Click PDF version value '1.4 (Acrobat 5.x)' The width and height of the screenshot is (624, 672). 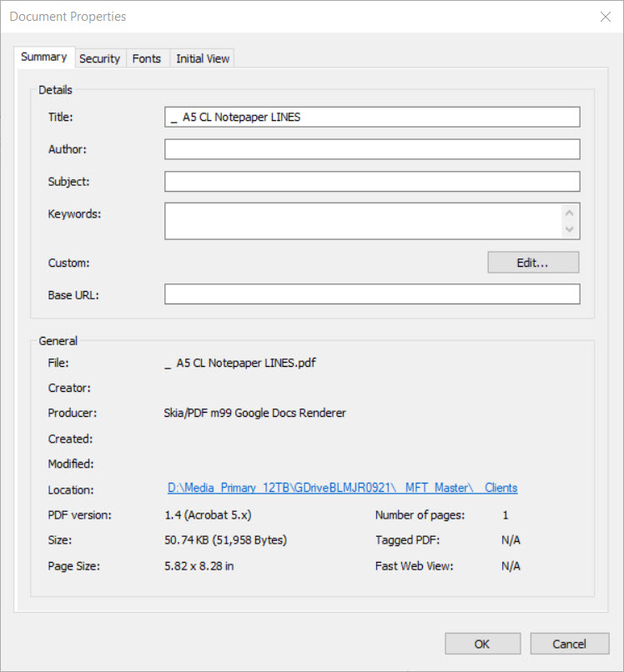(x=208, y=514)
